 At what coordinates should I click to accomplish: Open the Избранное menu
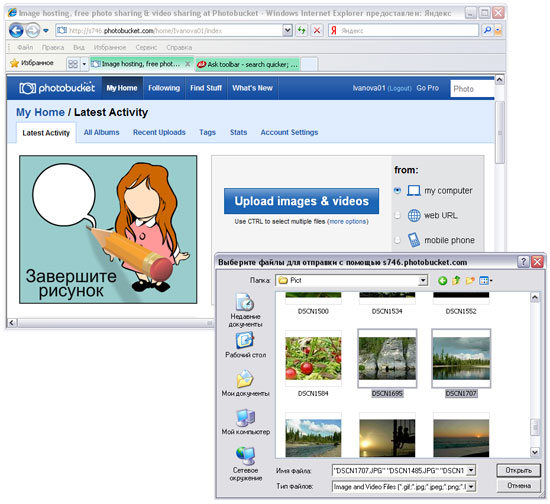point(110,47)
